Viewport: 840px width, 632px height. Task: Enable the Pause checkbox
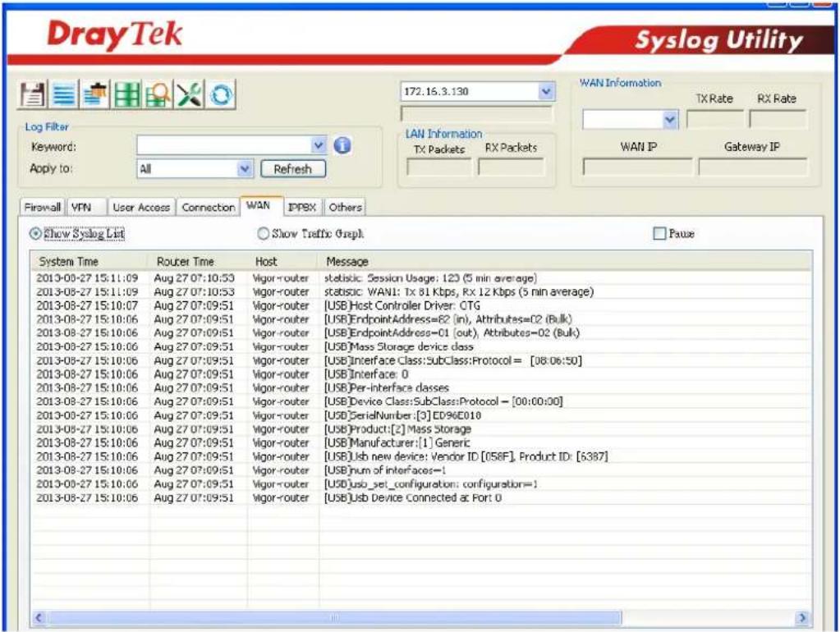point(659,234)
